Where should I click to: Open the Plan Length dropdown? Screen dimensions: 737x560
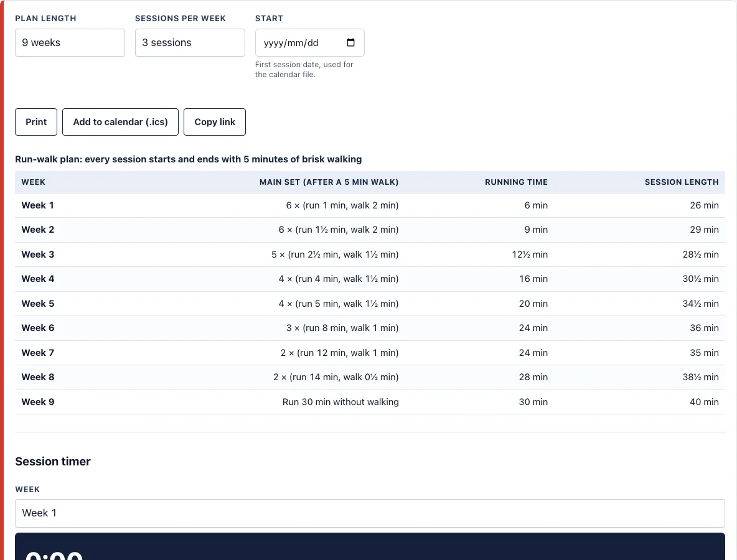pos(70,43)
